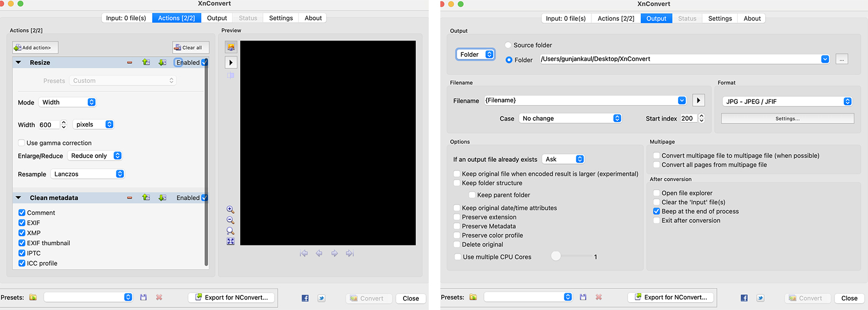
Task: Open presets folder icon in Actions window
Action: tap(33, 297)
